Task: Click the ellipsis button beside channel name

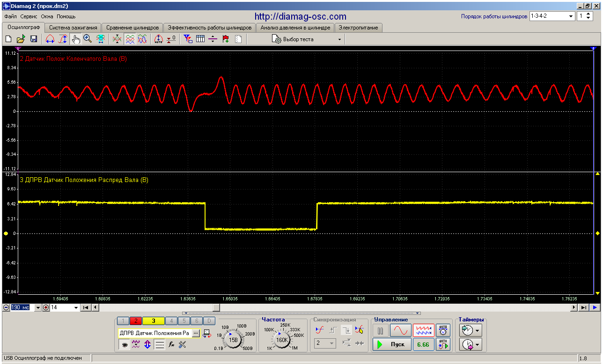Action: pos(196,333)
